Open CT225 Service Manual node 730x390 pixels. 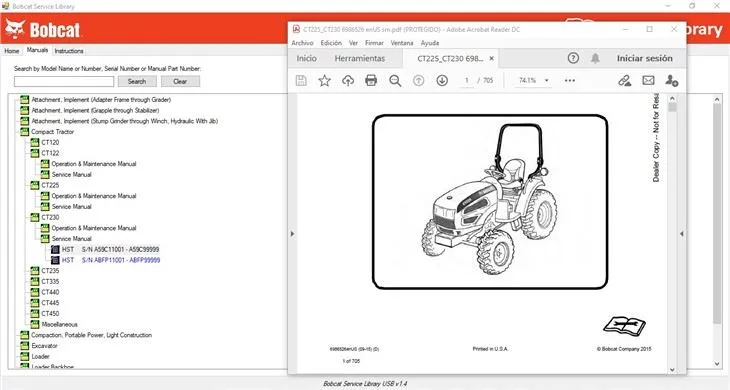[x=71, y=207]
